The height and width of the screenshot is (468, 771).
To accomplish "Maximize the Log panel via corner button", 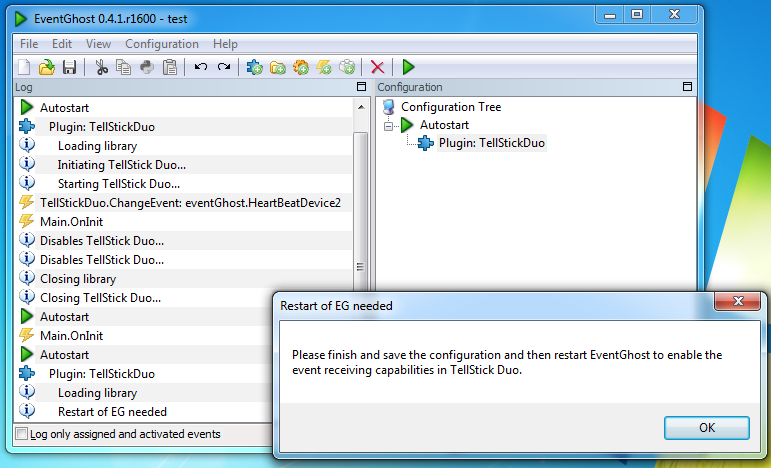I will click(x=361, y=87).
